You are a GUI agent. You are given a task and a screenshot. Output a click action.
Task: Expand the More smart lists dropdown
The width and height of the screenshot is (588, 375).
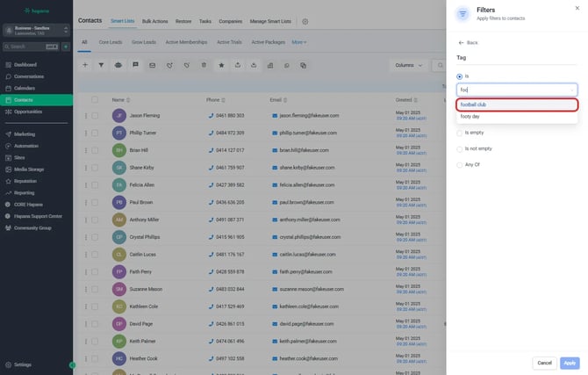pyautogui.click(x=299, y=41)
